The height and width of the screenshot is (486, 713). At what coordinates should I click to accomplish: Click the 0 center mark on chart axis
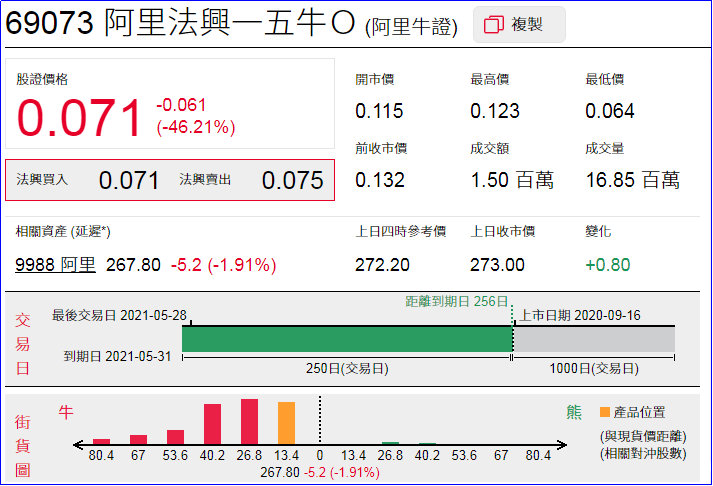point(320,455)
